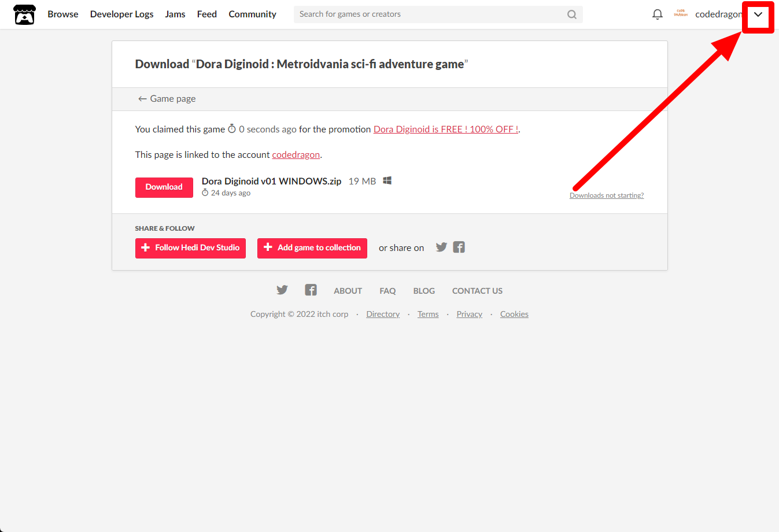Share the game on Facebook

coord(459,247)
